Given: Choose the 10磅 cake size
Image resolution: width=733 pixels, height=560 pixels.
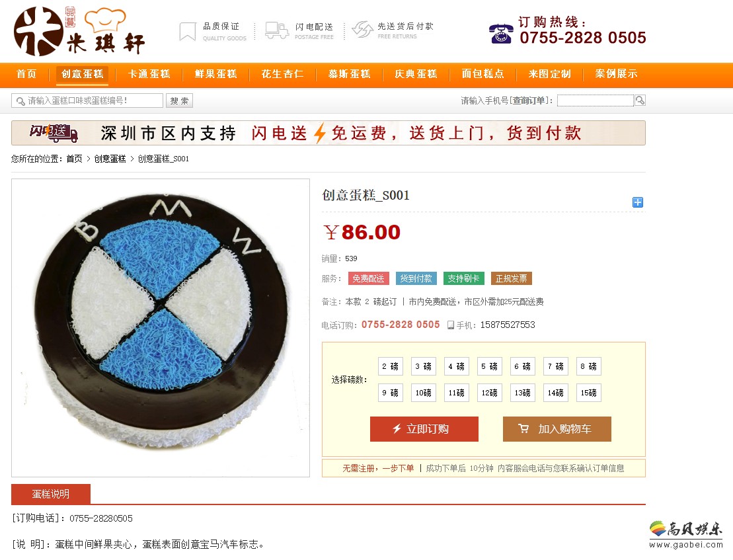Looking at the screenshot, I should [x=424, y=393].
